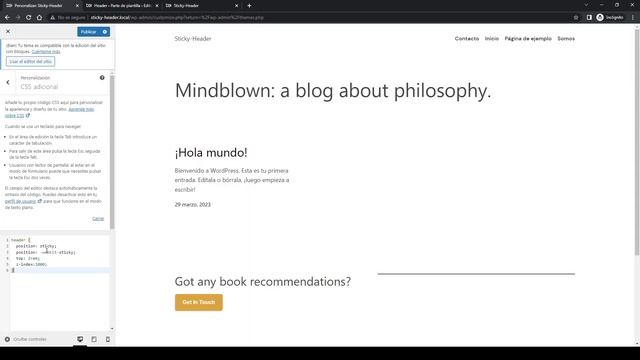Open the browser three-dot menu
This screenshot has height=360, width=640.
[x=633, y=18]
